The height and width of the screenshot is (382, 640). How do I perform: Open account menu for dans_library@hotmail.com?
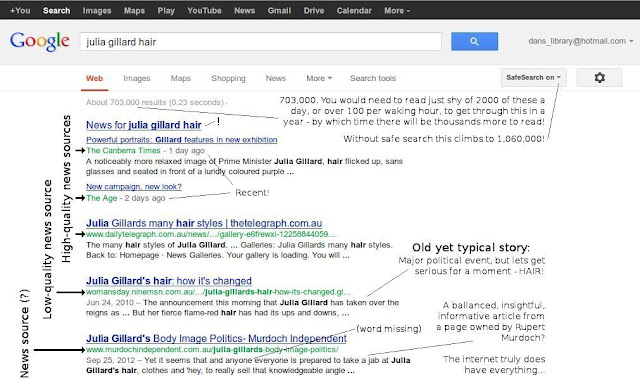[580, 41]
